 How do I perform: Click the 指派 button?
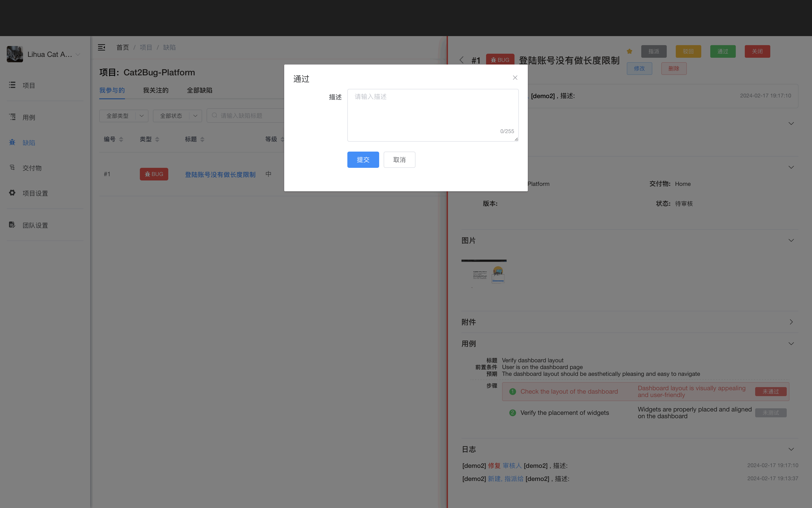tap(654, 51)
